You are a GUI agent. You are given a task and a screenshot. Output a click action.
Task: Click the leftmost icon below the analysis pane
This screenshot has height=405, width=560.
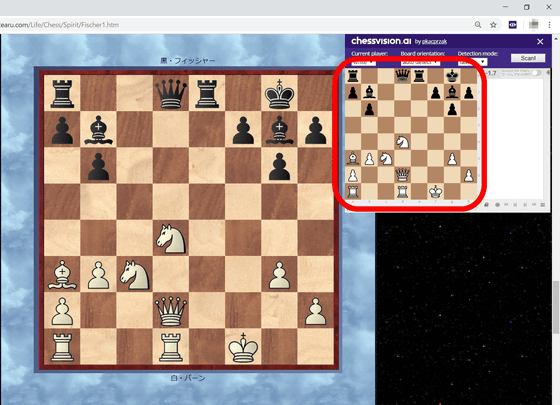(487, 205)
